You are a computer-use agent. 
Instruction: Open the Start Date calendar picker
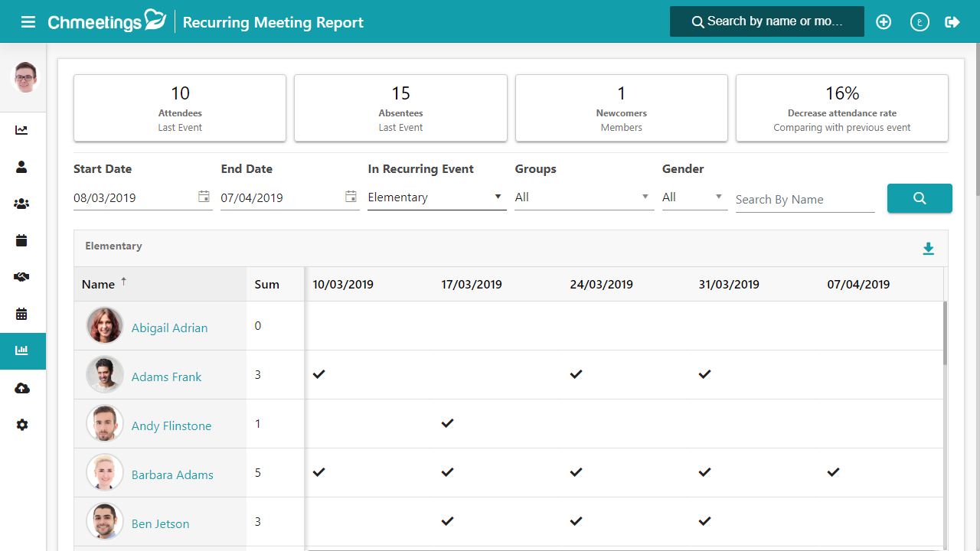[x=204, y=197]
